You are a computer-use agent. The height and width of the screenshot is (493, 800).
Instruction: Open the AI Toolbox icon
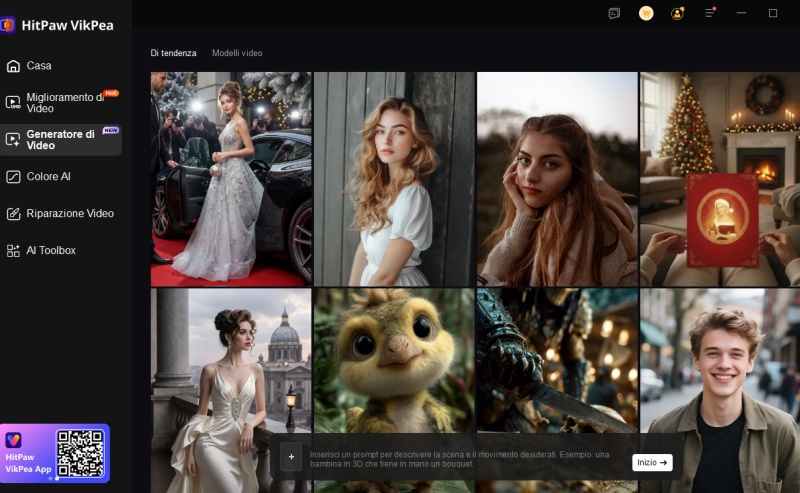click(x=13, y=251)
